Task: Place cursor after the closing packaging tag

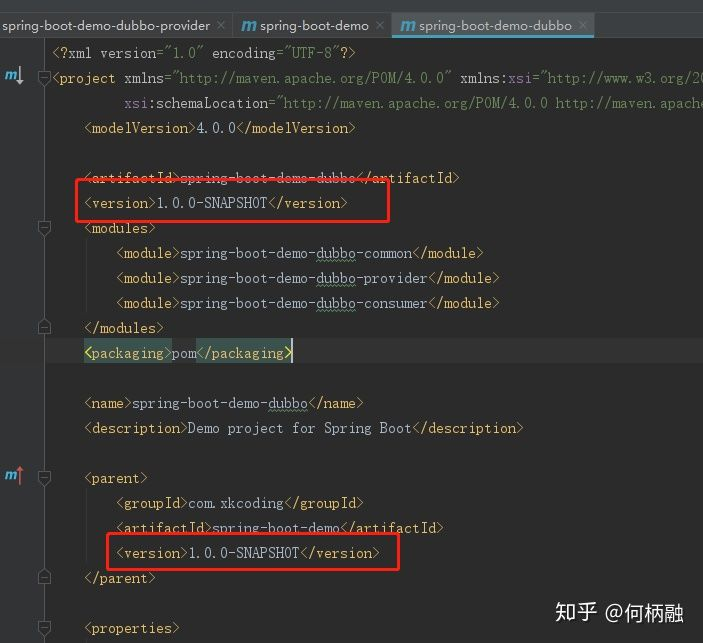Action: (x=292, y=353)
